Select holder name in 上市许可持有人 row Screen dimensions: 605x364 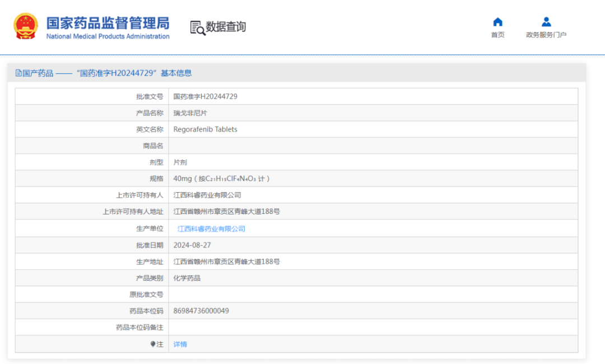[207, 195]
